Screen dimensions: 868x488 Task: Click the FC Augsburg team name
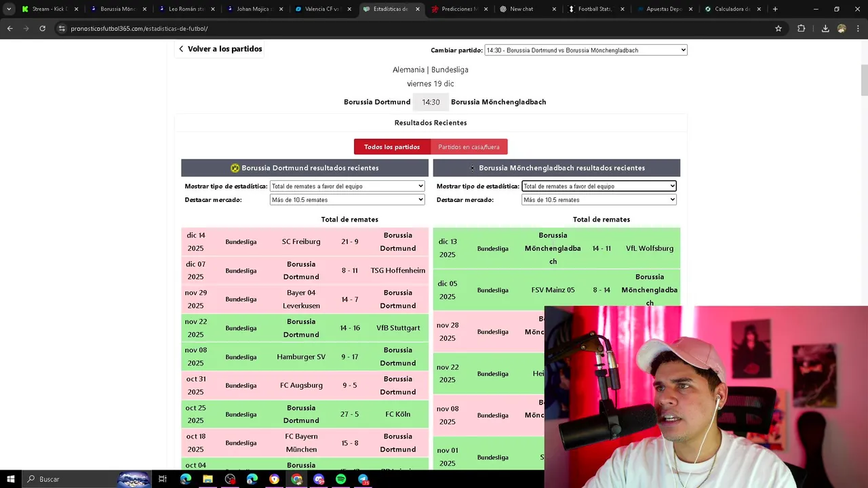(301, 386)
